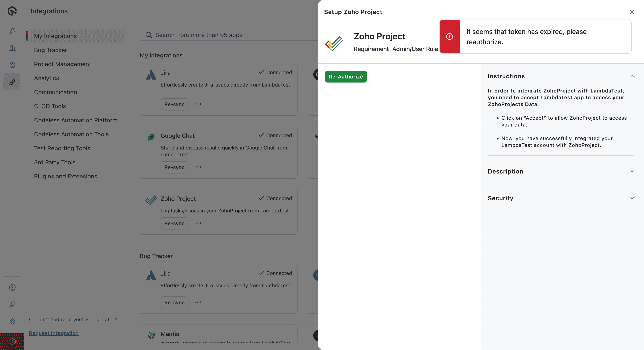Expand the Security section

(632, 198)
